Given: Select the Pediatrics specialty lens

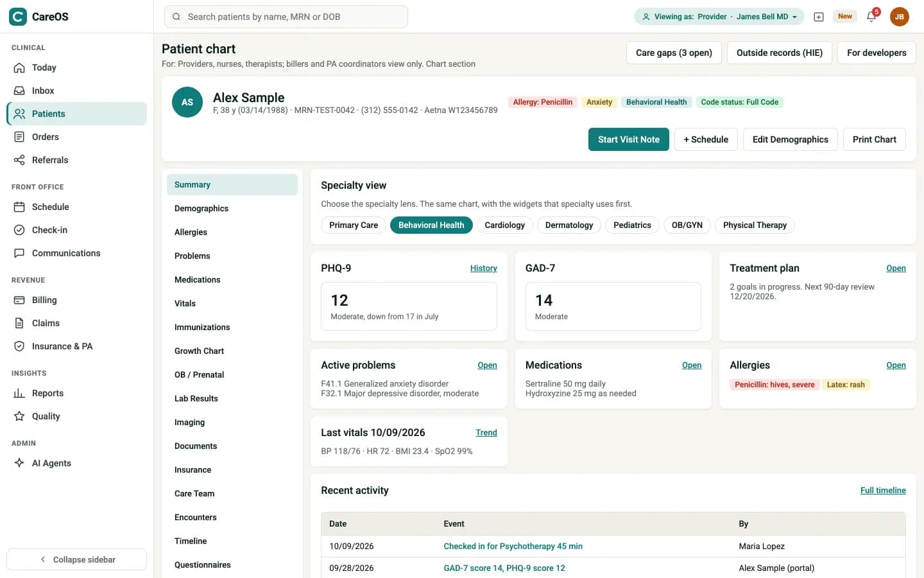Looking at the screenshot, I should point(632,225).
